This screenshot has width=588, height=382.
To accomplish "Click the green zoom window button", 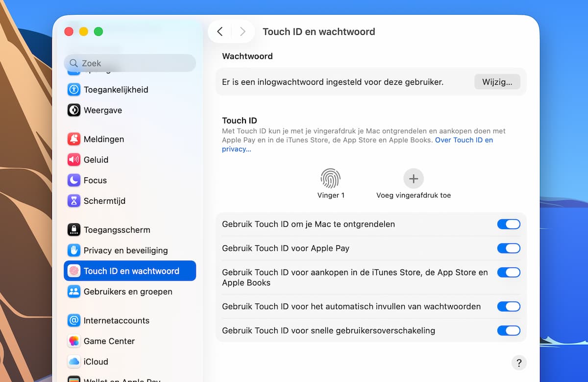I will coord(98,31).
